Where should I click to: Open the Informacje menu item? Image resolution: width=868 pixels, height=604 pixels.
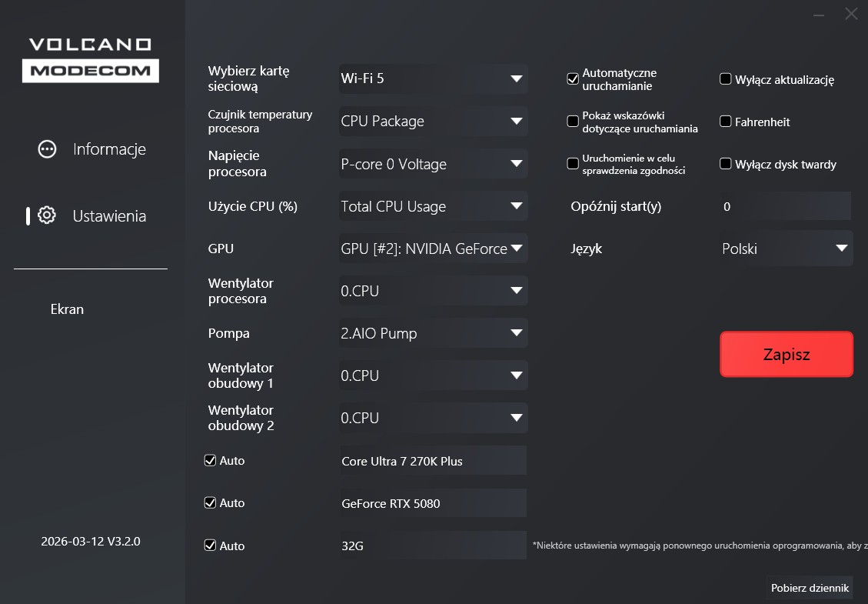pyautogui.click(x=109, y=149)
